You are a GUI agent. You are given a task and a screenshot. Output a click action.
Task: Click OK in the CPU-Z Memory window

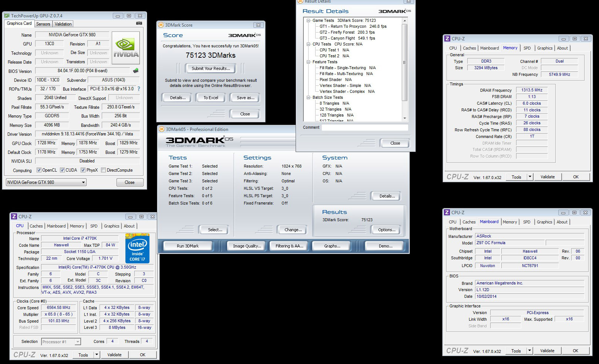coord(576,177)
